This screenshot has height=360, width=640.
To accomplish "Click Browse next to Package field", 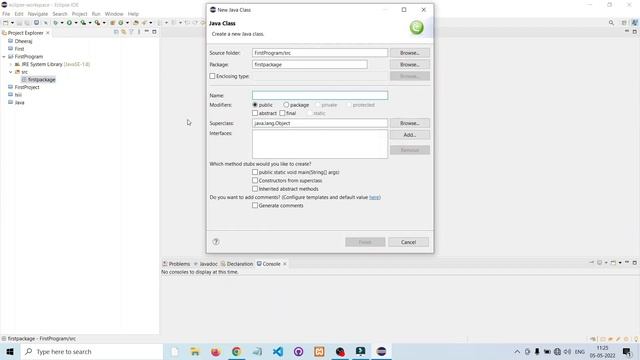I will (409, 64).
